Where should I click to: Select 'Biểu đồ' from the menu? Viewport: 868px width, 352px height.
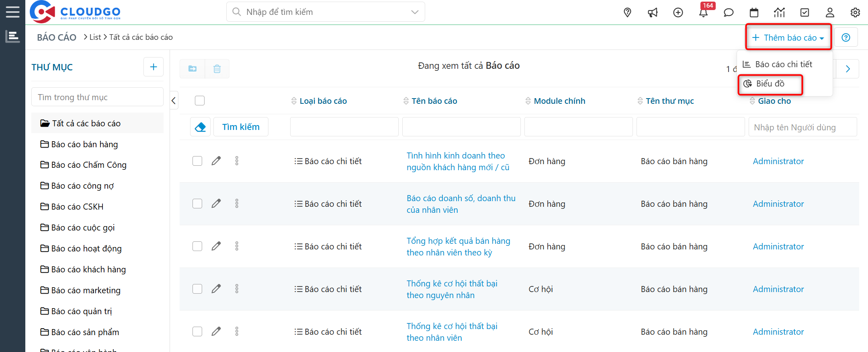pyautogui.click(x=770, y=84)
